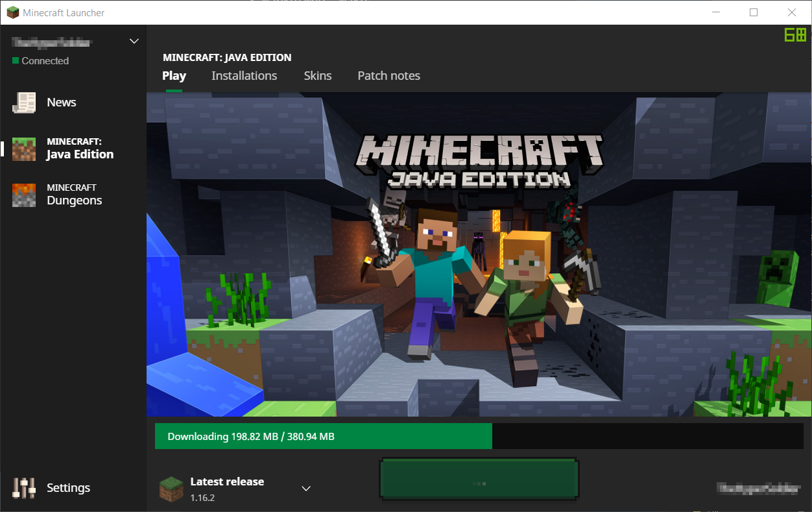Open Minecraft Dungeons via its sidebar icon
The height and width of the screenshot is (512, 812).
coord(24,195)
